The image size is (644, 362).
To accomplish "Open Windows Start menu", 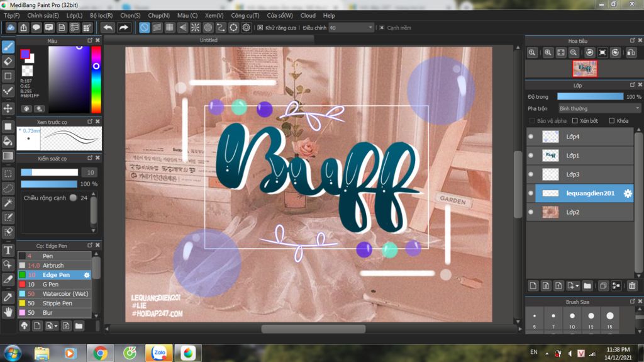I will coord(13,353).
